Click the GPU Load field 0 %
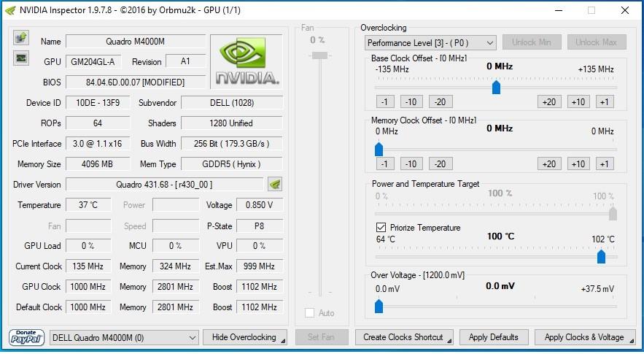The width and height of the screenshot is (644, 354). [88, 246]
